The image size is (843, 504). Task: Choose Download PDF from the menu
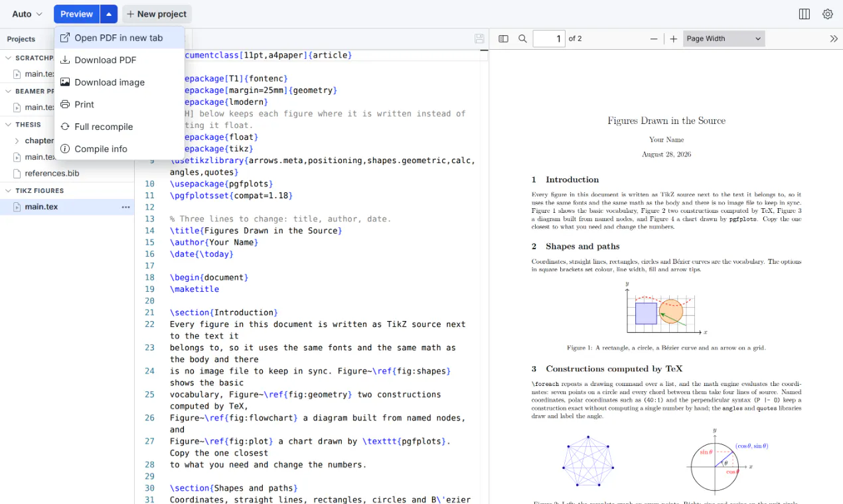pos(119,60)
